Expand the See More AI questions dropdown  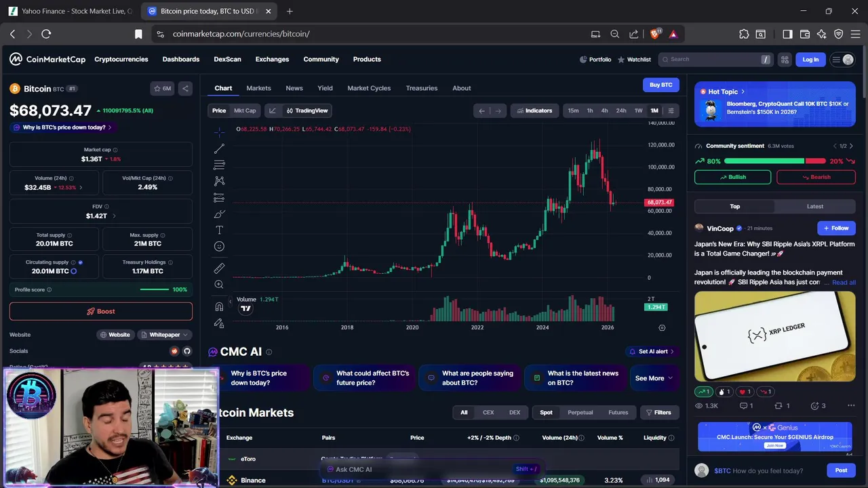tap(654, 378)
